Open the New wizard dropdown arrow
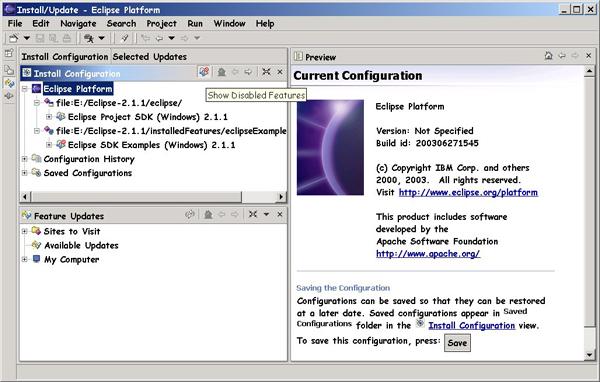600x382 pixels. [x=27, y=38]
